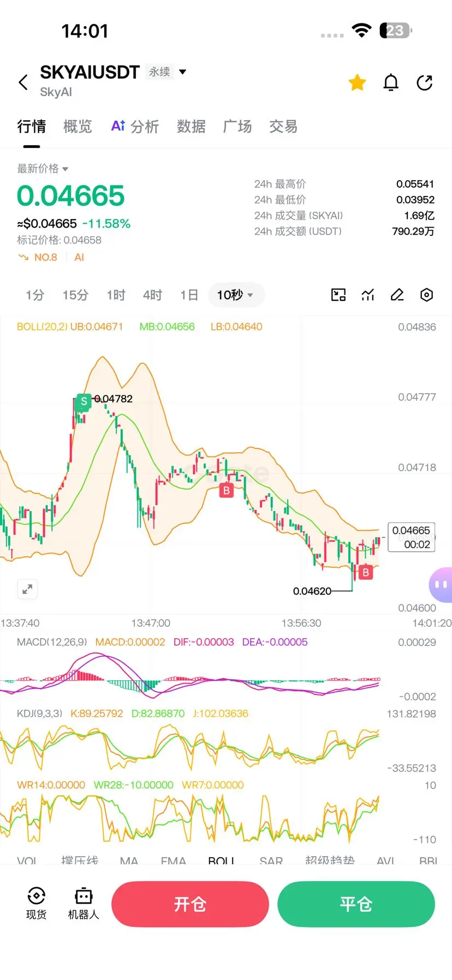
Task: Switch to the 概览 tab
Action: pos(78,127)
